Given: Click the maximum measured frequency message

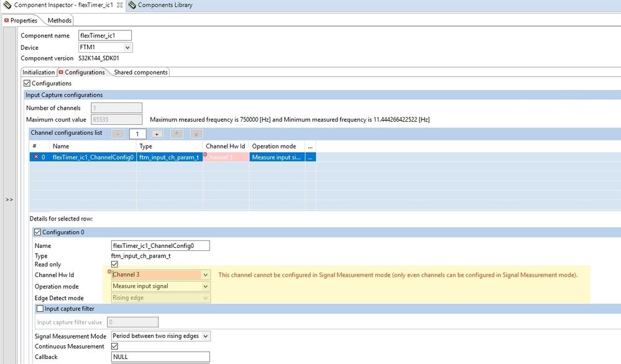Looking at the screenshot, I should (x=290, y=119).
